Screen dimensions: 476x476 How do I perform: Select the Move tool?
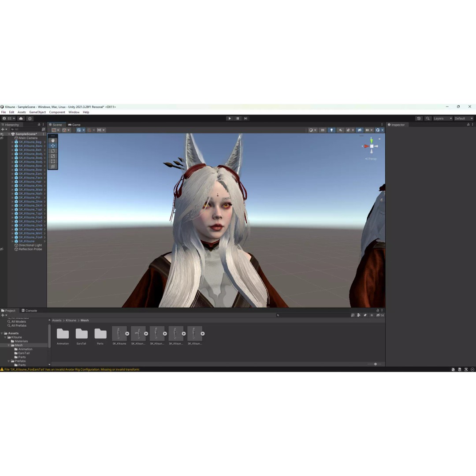click(53, 146)
